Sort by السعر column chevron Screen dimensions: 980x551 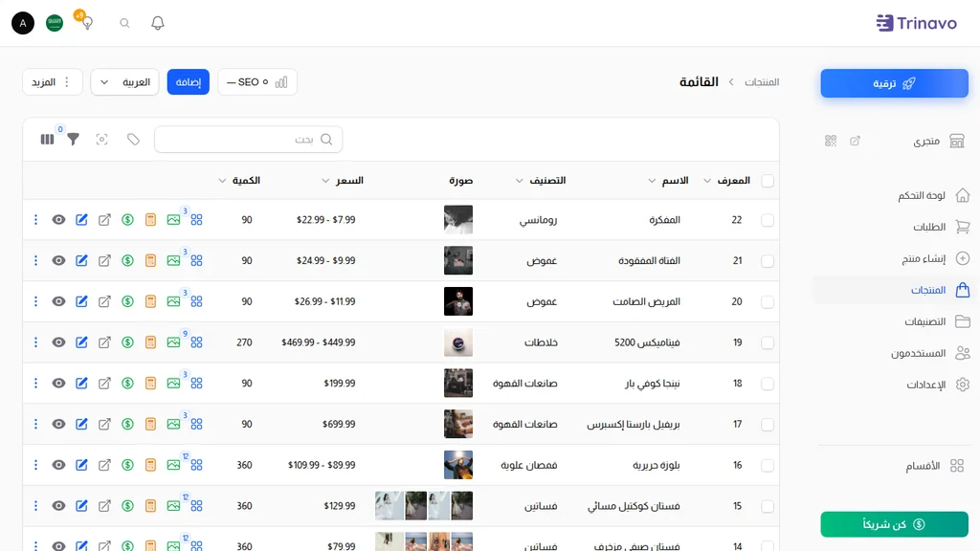(x=325, y=181)
